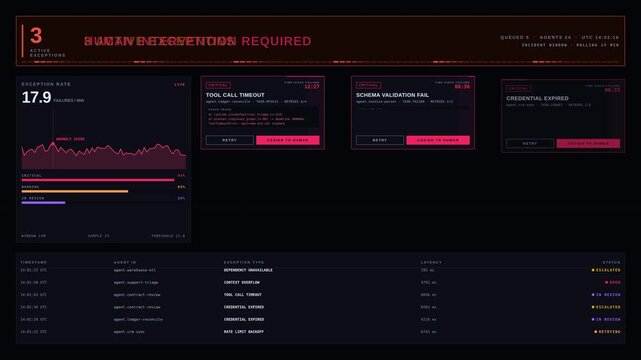The width and height of the screenshot is (641, 360).
Task: Click the Critical badge on Credential Expired card
Action: [518, 88]
